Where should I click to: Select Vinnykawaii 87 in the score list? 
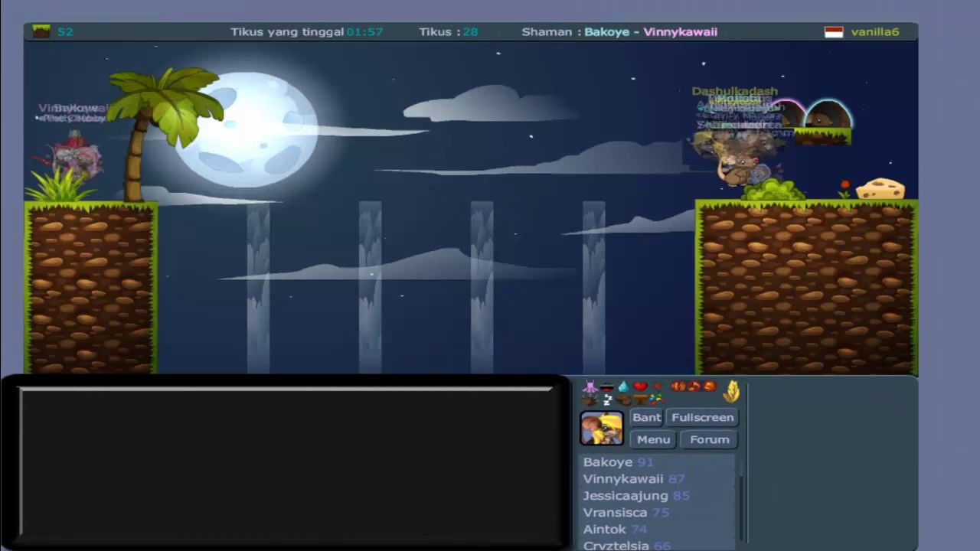click(634, 479)
